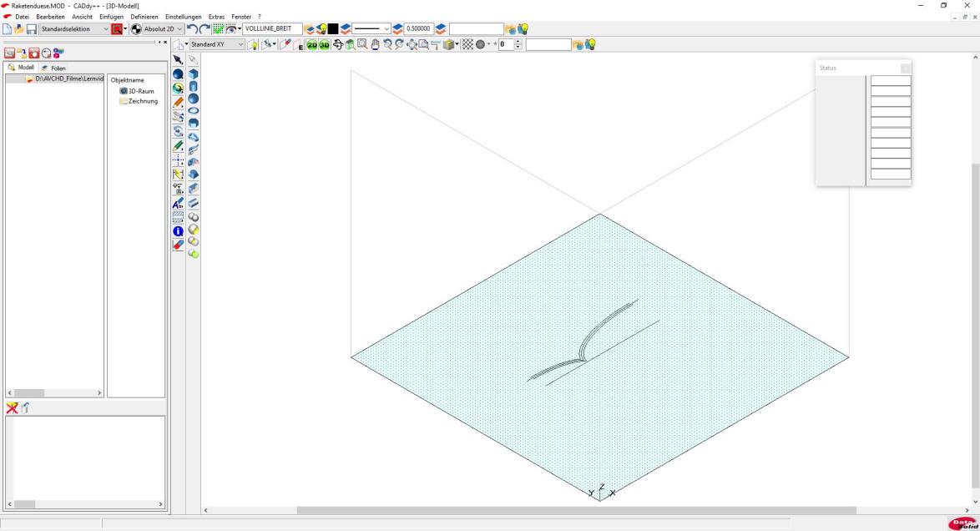Image resolution: width=980 pixels, height=531 pixels.
Task: Toggle the green 3D view button
Action: [x=324, y=44]
